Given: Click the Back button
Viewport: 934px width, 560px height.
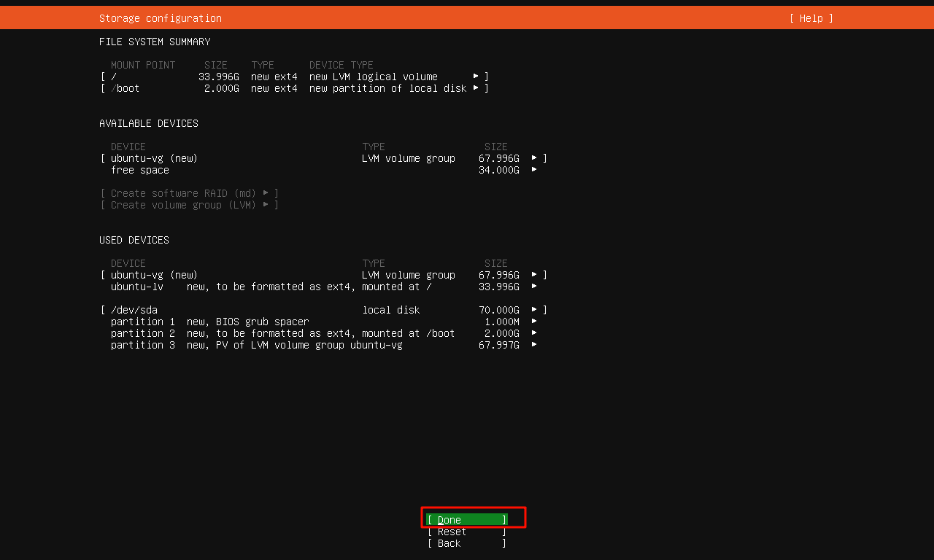Looking at the screenshot, I should click(466, 543).
